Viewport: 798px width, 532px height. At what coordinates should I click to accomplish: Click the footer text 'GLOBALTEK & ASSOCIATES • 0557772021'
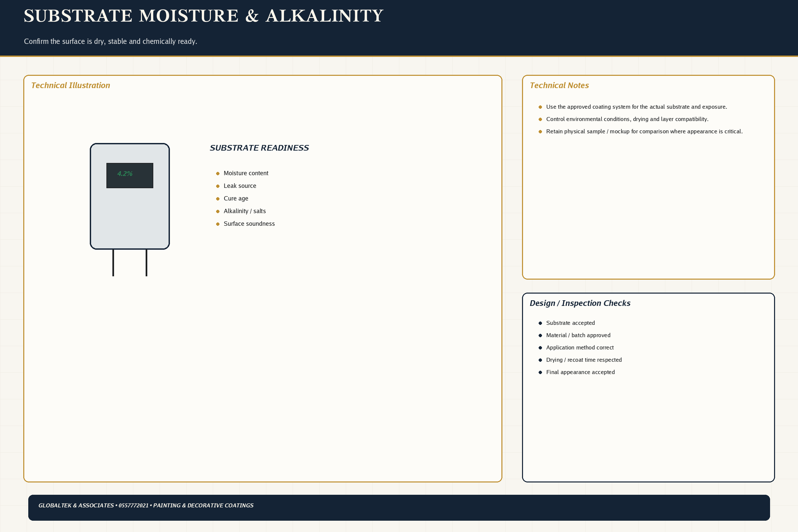tap(93, 505)
